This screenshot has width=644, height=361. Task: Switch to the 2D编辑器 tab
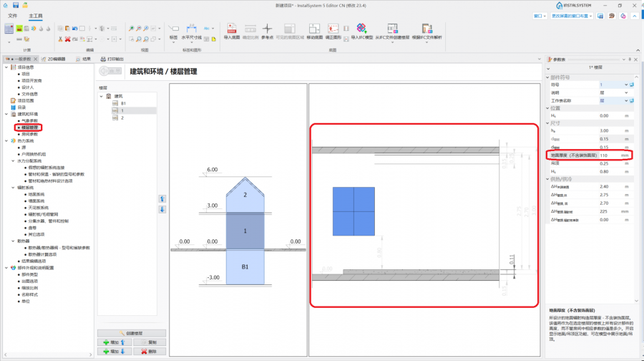point(54,59)
